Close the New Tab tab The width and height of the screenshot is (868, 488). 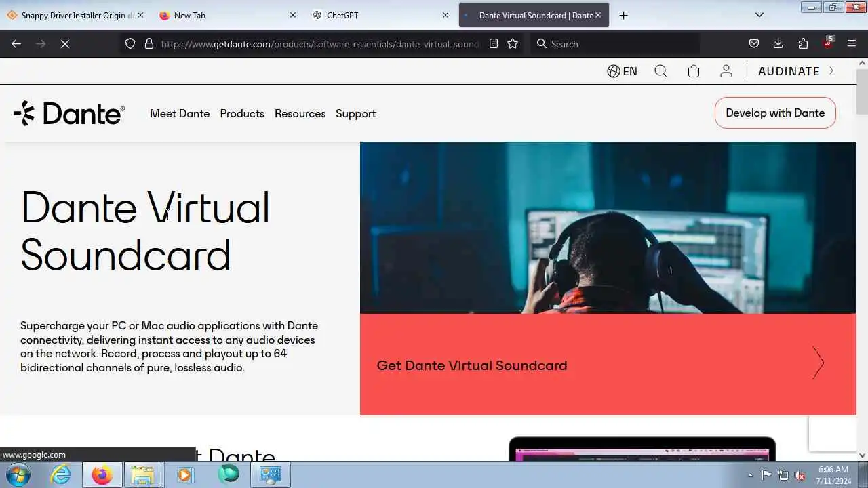coord(293,15)
